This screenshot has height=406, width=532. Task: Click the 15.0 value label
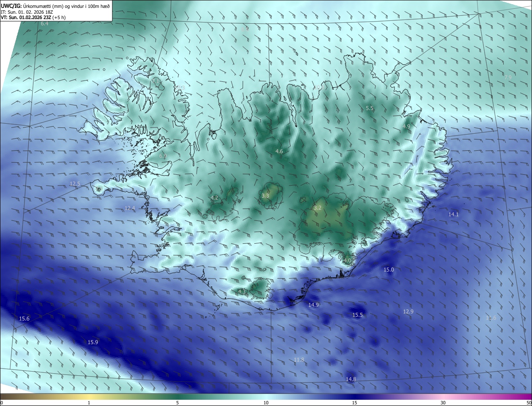click(x=389, y=270)
